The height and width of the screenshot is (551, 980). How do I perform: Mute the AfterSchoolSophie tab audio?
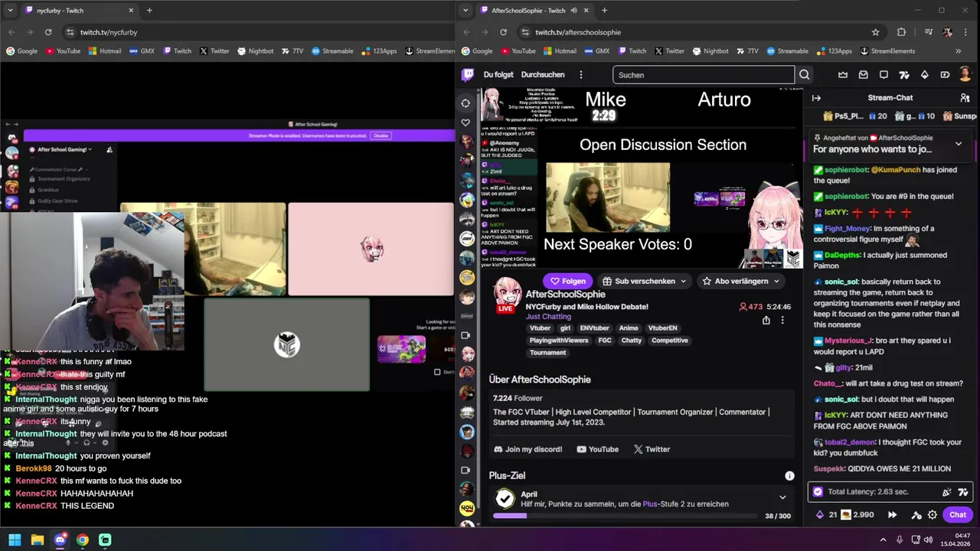[573, 11]
